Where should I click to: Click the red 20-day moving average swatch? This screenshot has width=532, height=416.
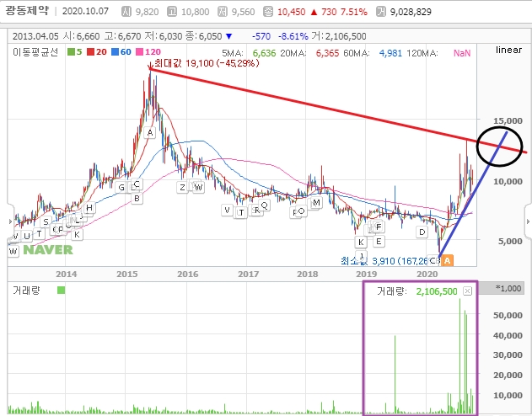pos(90,52)
